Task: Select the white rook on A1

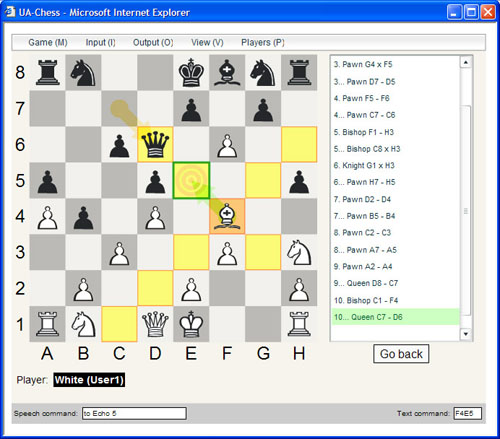Action: pyautogui.click(x=47, y=324)
